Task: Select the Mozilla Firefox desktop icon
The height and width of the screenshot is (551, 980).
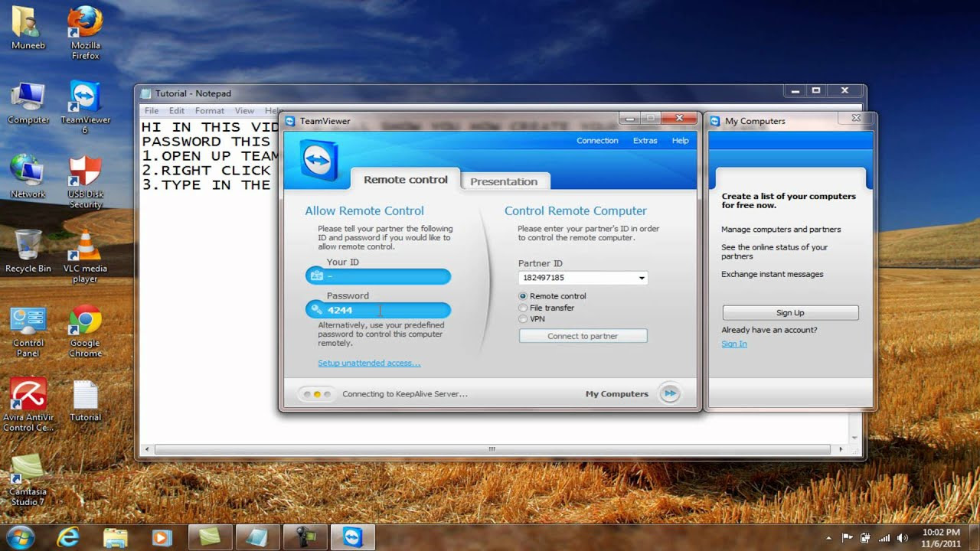Action: [85, 32]
